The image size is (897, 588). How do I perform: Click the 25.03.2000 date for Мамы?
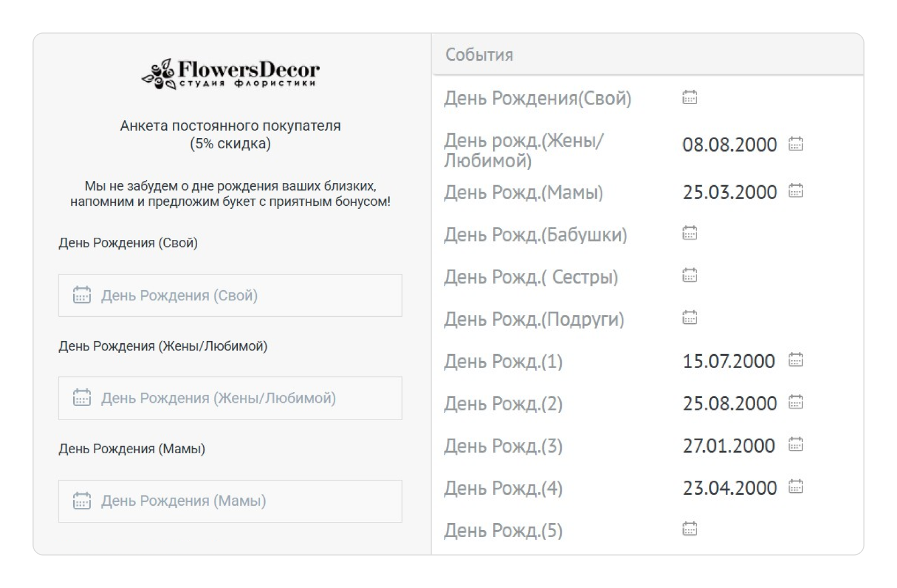(729, 192)
